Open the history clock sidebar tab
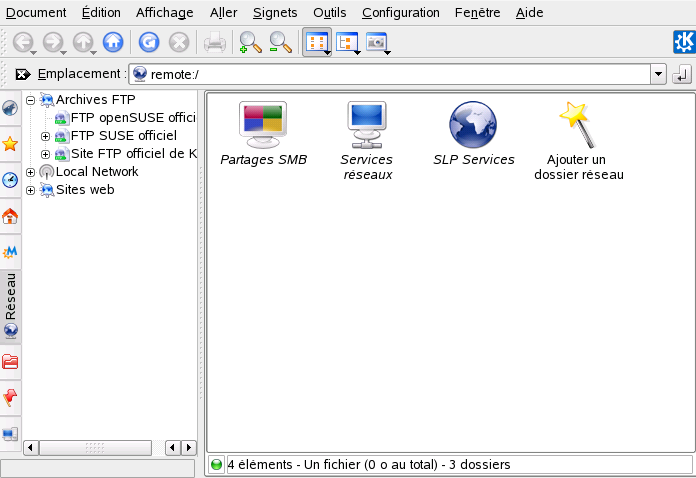696x478 pixels. pyautogui.click(x=10, y=180)
